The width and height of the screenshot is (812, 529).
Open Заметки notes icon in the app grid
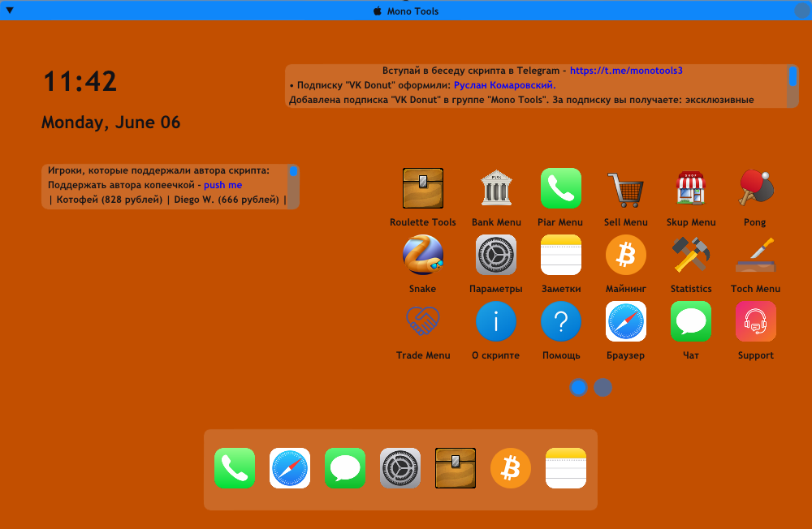(561, 255)
